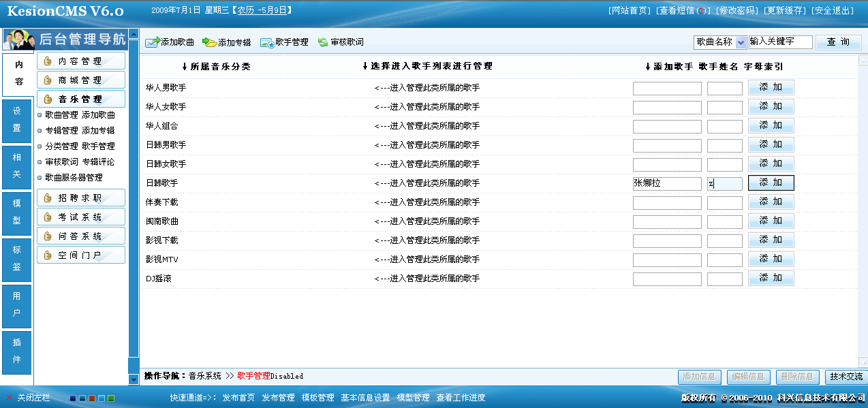Screen dimensions: 868x408
Task: Open the 空间门户 sidebar panel
Action: (x=81, y=254)
